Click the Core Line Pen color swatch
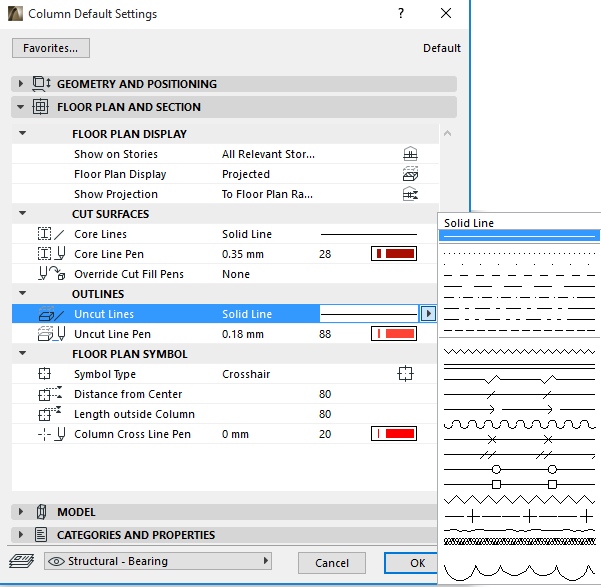The width and height of the screenshot is (601, 587). pos(394,254)
